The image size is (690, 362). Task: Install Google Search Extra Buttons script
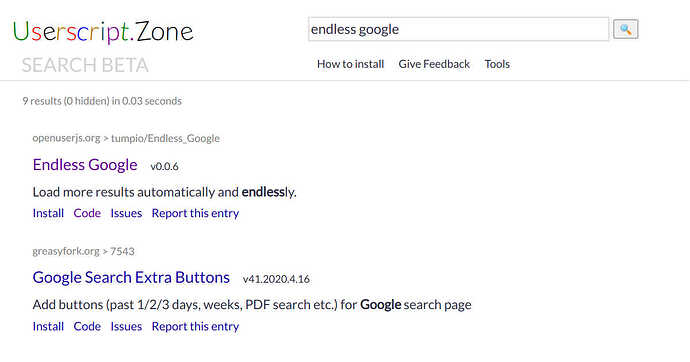[x=48, y=326]
